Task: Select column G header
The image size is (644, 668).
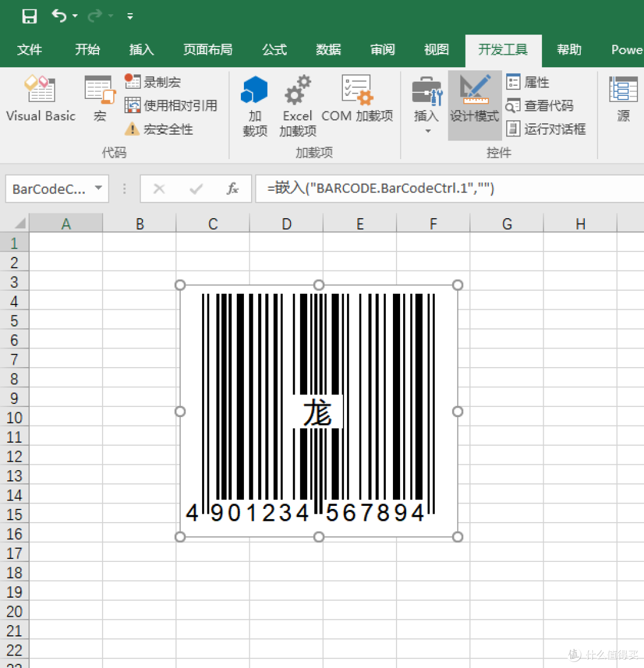Action: click(507, 223)
